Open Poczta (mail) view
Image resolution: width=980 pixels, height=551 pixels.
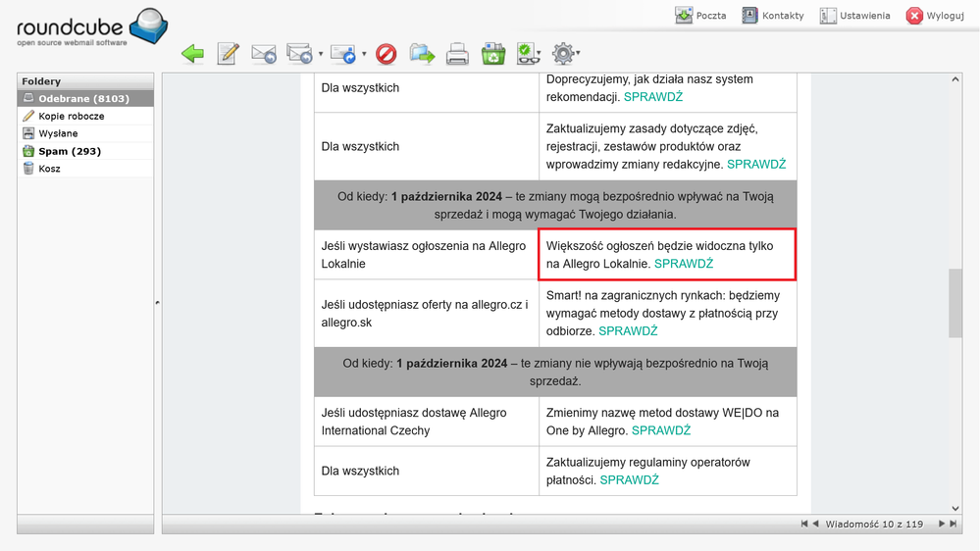pyautogui.click(x=700, y=16)
